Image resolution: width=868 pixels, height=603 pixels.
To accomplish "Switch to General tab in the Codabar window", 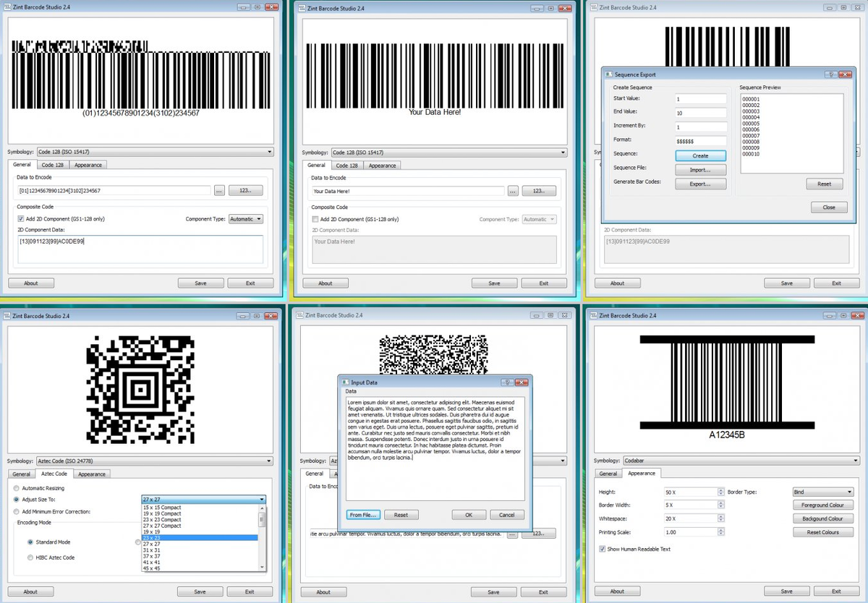I will (608, 474).
